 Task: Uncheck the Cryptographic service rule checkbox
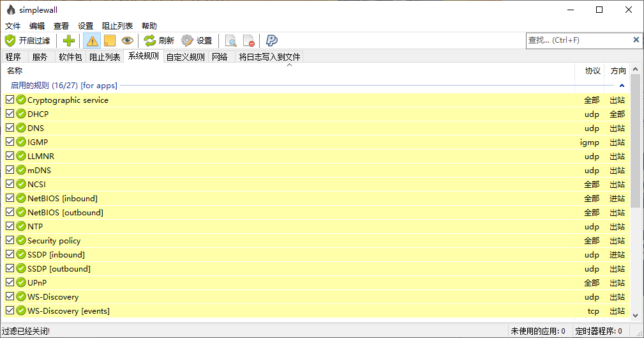coord(10,100)
